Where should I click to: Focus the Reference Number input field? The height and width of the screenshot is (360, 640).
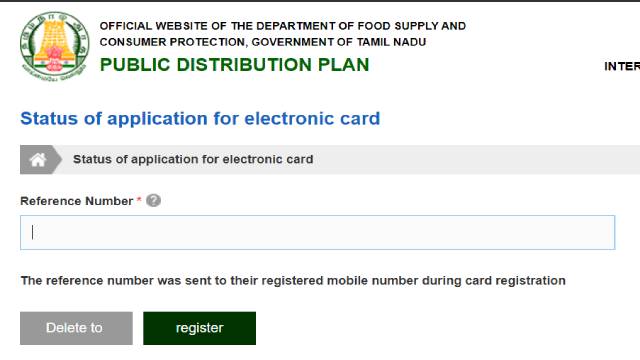(x=318, y=232)
